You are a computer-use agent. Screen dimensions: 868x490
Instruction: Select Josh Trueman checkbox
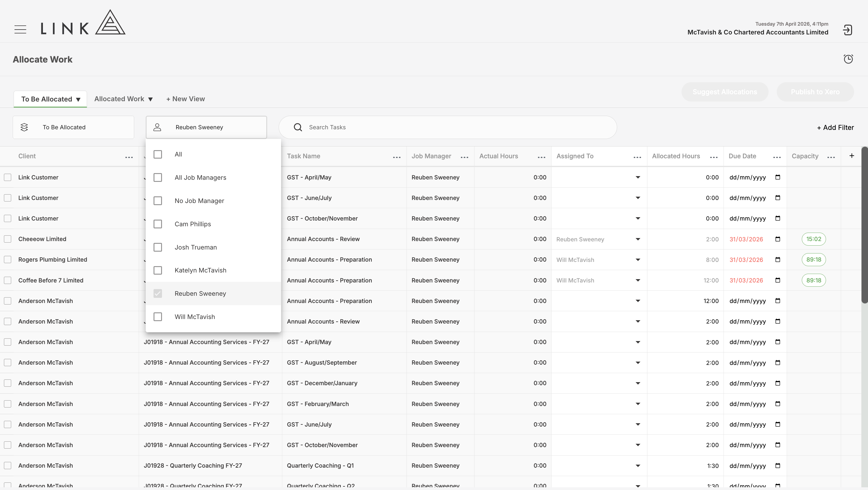tap(158, 247)
